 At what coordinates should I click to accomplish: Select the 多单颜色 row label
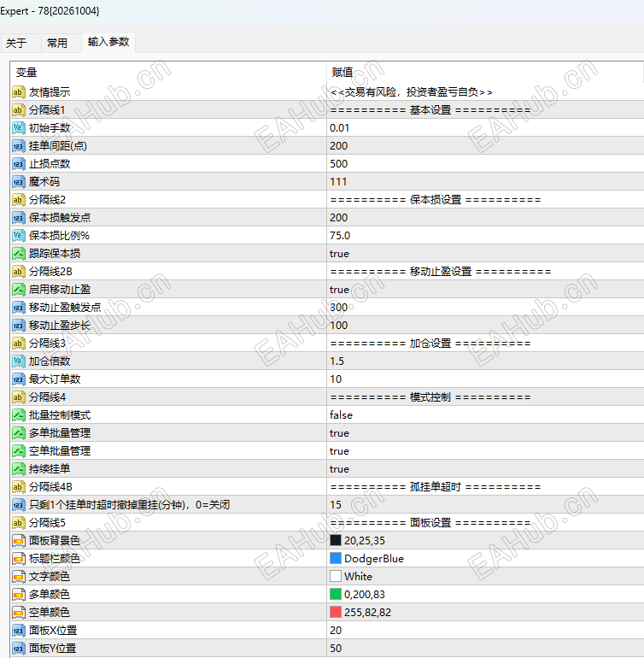click(x=49, y=594)
